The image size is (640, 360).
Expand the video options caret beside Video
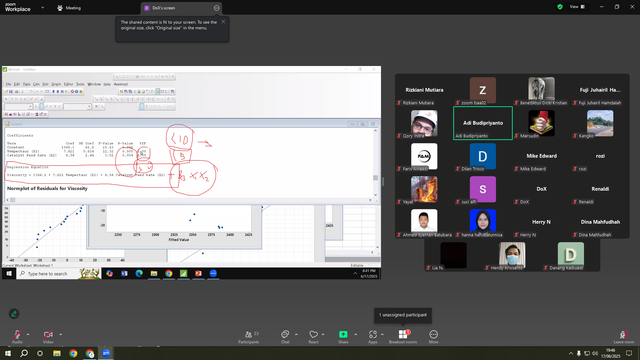pos(60,334)
